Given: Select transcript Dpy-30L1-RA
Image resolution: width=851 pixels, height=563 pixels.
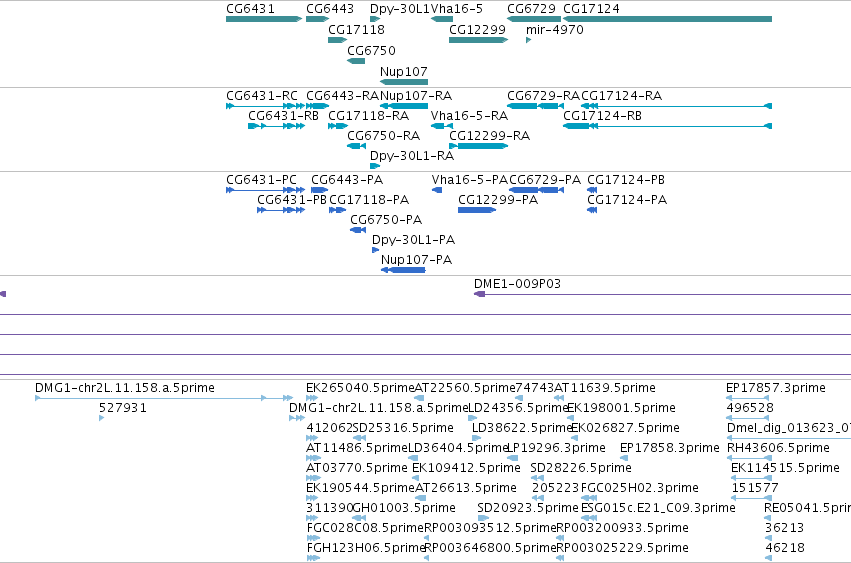Looking at the screenshot, I should pos(412,156).
